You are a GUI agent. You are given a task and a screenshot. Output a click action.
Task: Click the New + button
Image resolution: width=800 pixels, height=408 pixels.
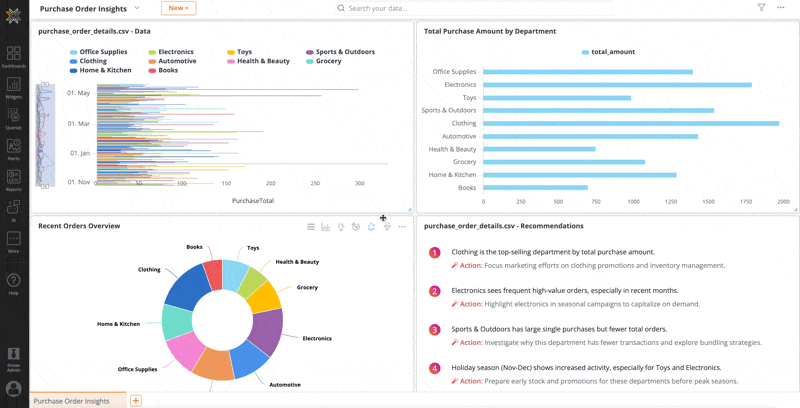[178, 8]
